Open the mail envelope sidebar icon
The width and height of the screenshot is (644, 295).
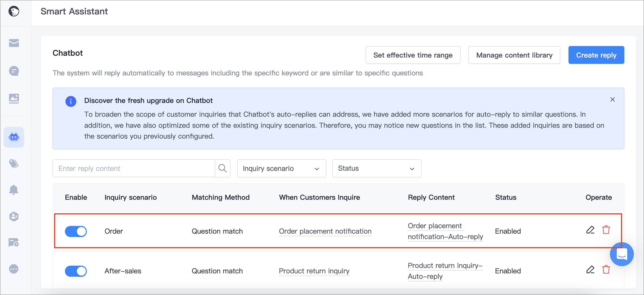coord(14,43)
